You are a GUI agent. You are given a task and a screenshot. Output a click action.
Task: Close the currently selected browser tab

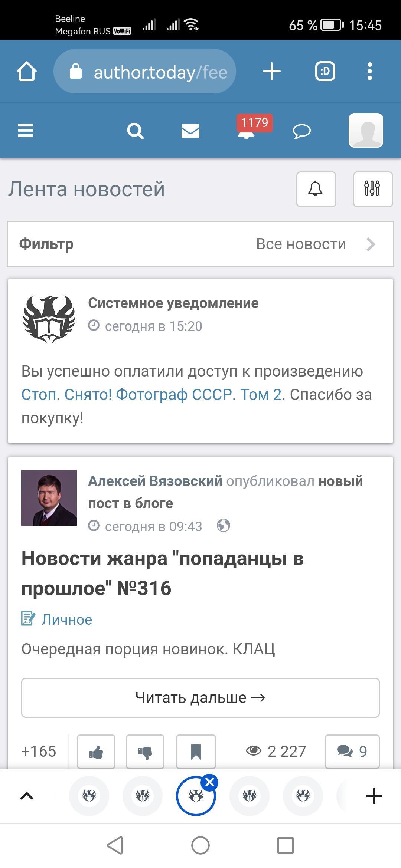pyautogui.click(x=210, y=783)
